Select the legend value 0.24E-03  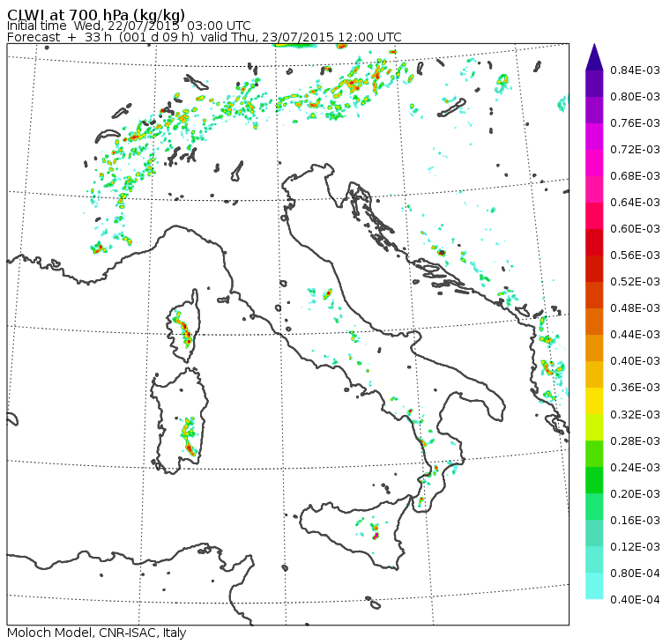[635, 468]
